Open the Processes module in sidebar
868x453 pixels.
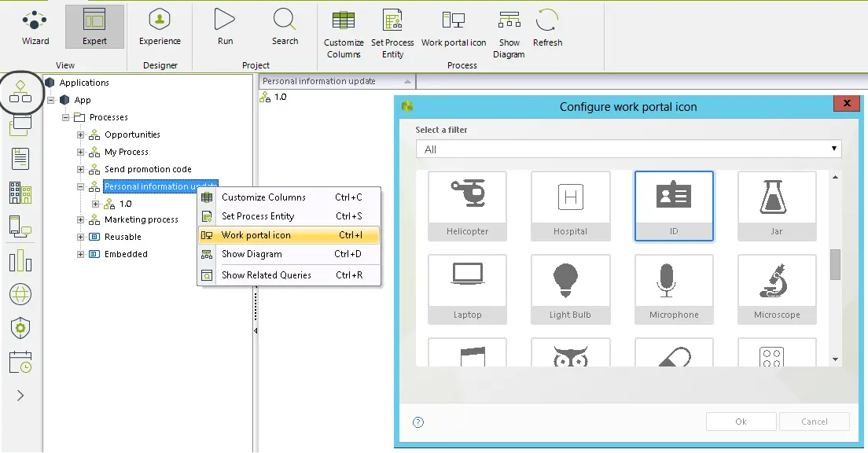click(x=20, y=92)
